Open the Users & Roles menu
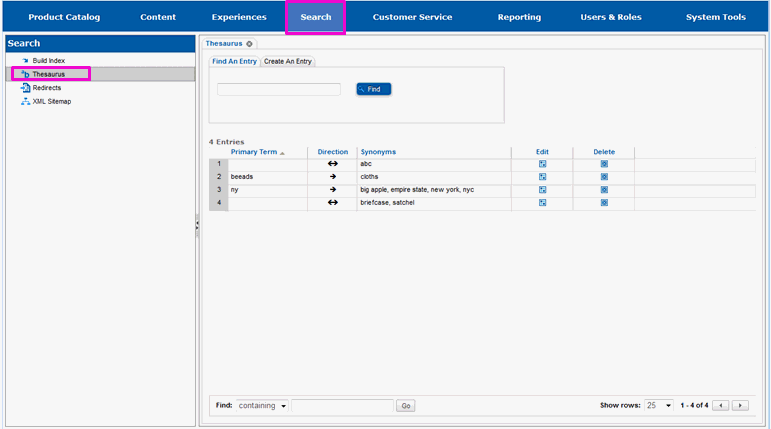The width and height of the screenshot is (771, 429). [611, 17]
